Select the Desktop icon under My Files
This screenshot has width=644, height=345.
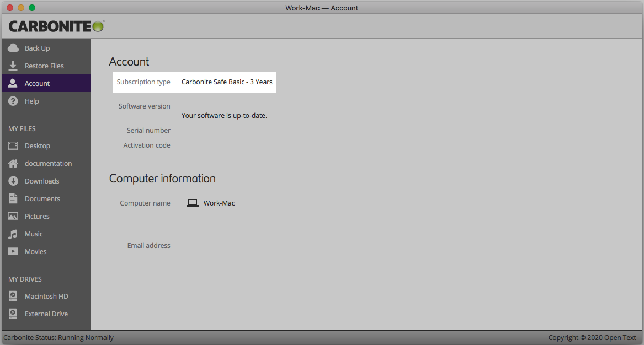tap(12, 145)
